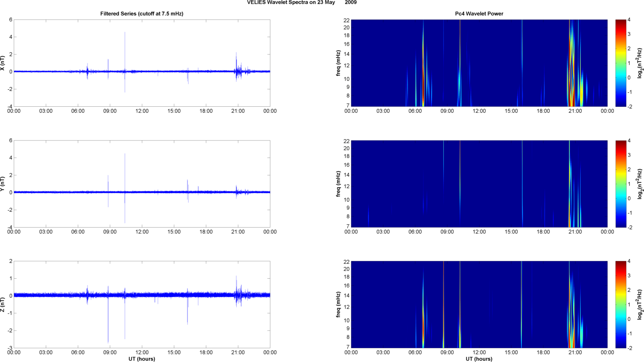Click the middle spectrogram's colorbar
Viewport: 644px width, 362px height.
(x=621, y=184)
